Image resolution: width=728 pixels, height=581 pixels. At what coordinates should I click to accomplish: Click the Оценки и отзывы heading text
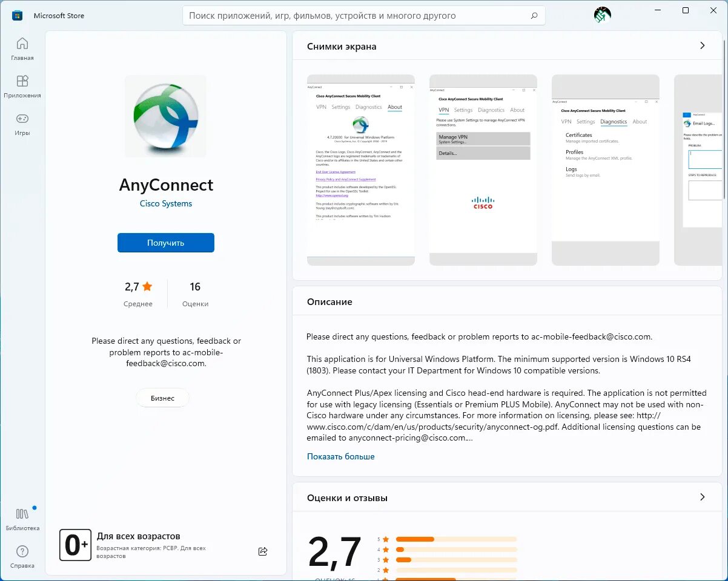pyautogui.click(x=347, y=498)
